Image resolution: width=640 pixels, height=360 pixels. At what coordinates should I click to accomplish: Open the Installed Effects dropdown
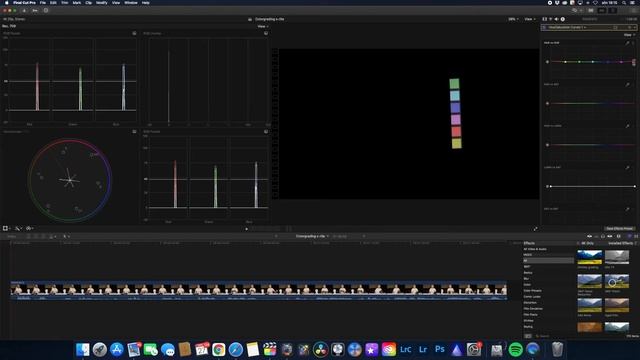622,243
